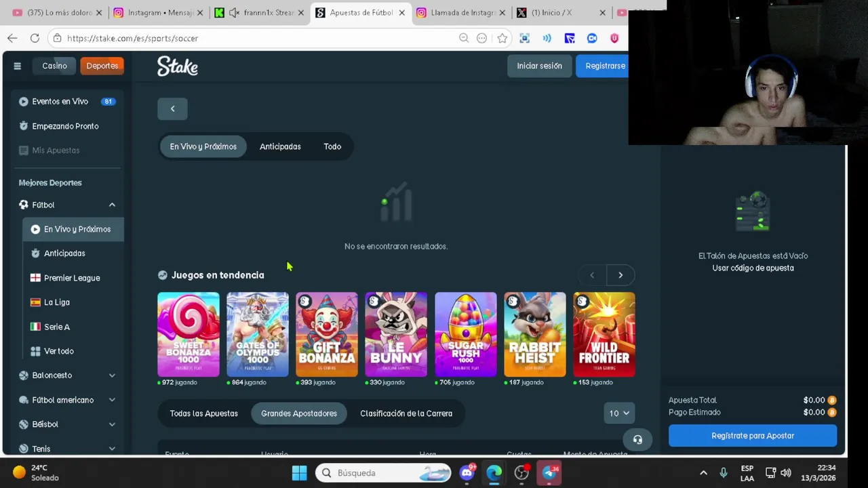Click Usar código de apuesta link

(753, 268)
